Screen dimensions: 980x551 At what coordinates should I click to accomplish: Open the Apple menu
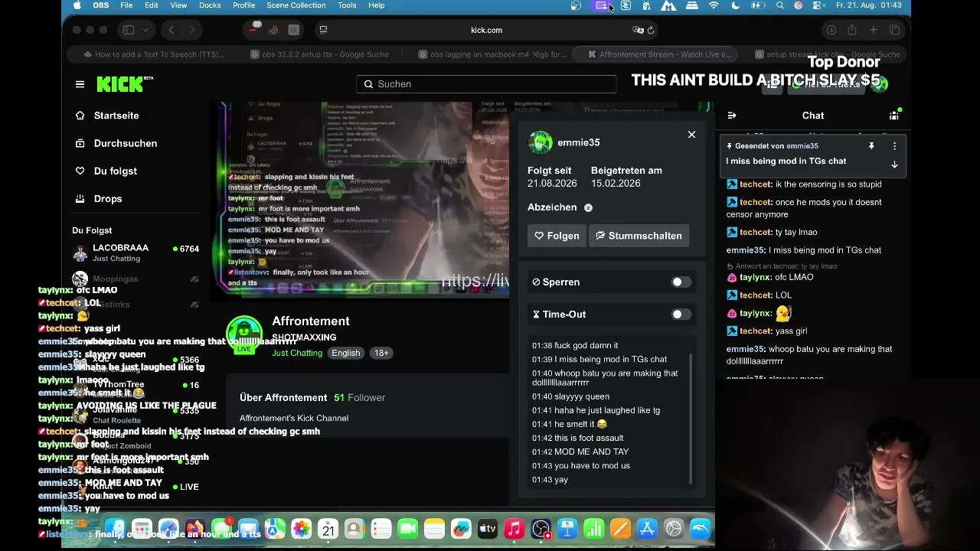click(x=77, y=5)
